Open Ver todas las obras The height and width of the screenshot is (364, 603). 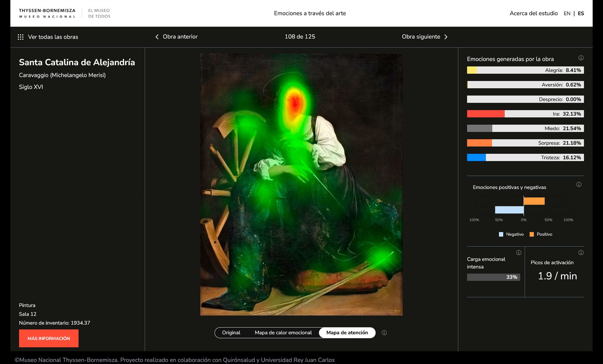coord(53,37)
